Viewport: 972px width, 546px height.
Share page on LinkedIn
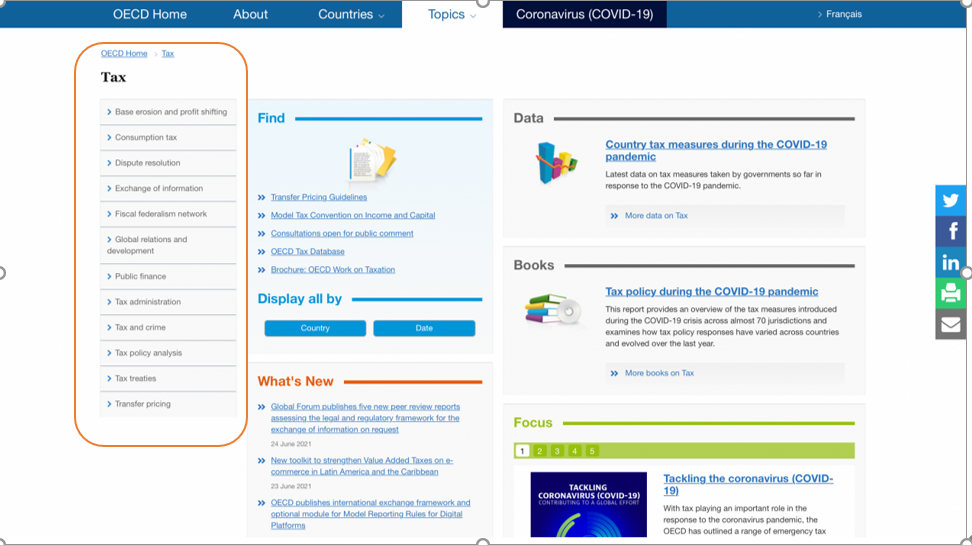(950, 262)
